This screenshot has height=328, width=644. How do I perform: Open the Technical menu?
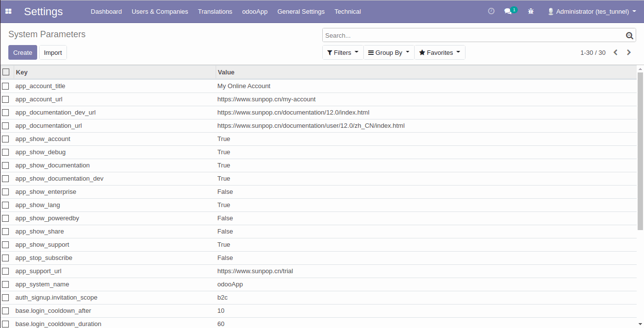tap(348, 11)
